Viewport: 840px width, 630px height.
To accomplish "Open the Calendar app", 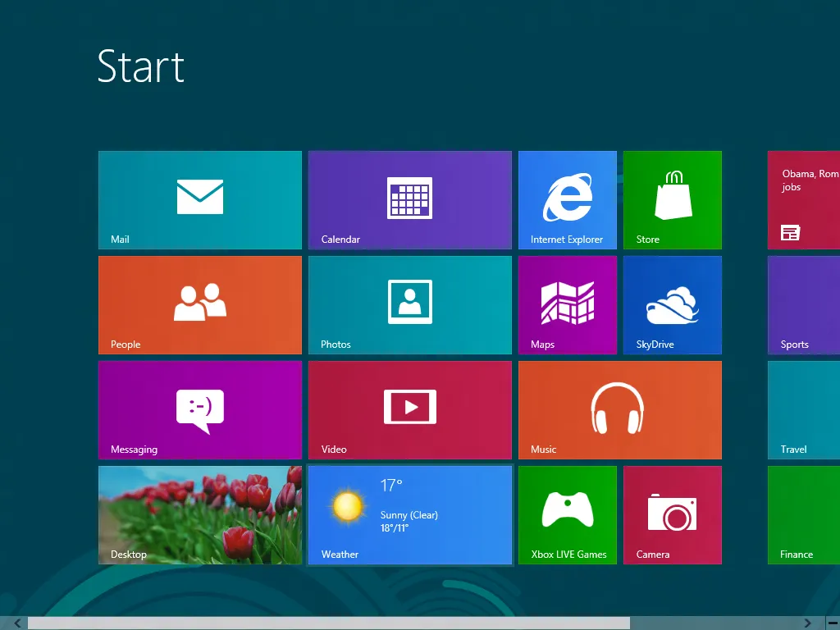I will click(x=409, y=199).
